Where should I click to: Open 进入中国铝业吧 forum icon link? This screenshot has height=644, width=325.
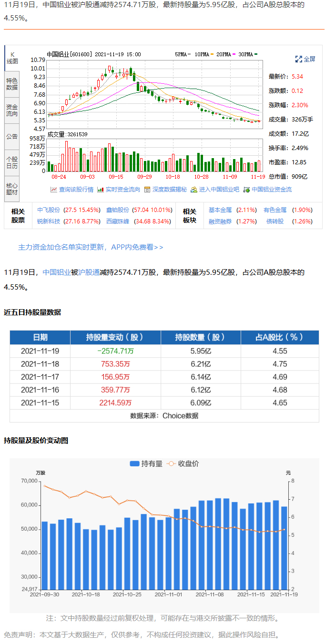215,190
